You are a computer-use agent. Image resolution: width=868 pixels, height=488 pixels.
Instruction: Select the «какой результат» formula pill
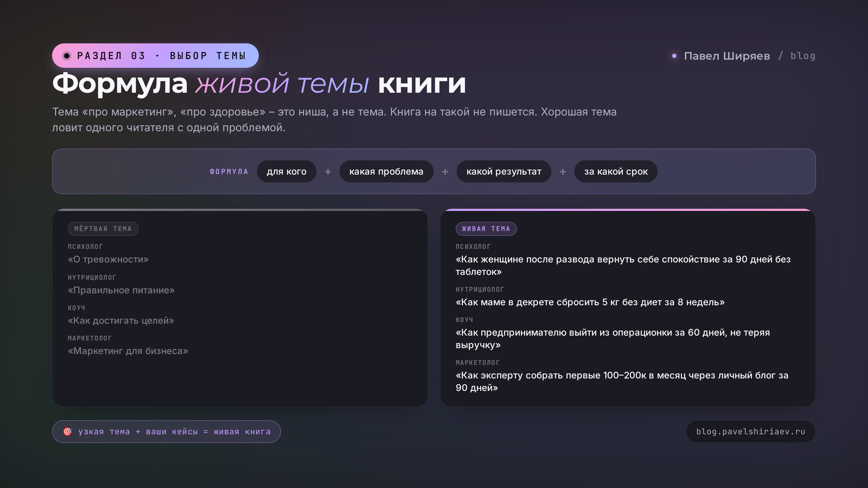pos(504,171)
